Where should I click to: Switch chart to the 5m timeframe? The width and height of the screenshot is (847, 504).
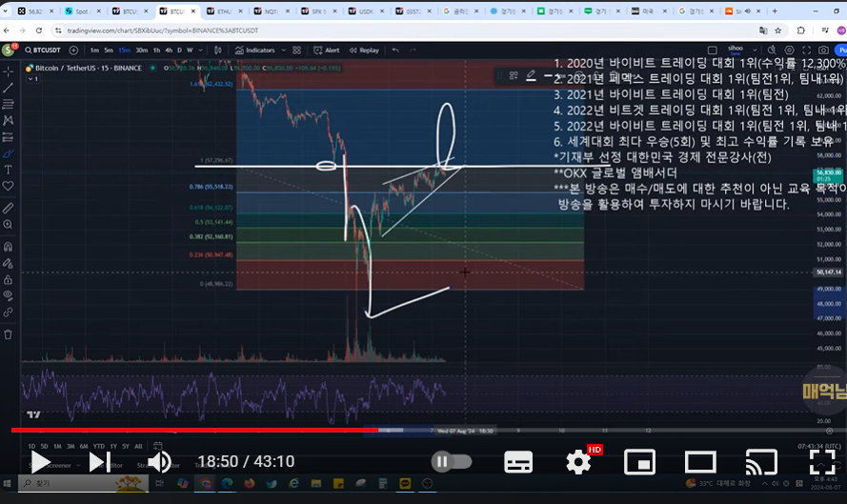click(109, 50)
